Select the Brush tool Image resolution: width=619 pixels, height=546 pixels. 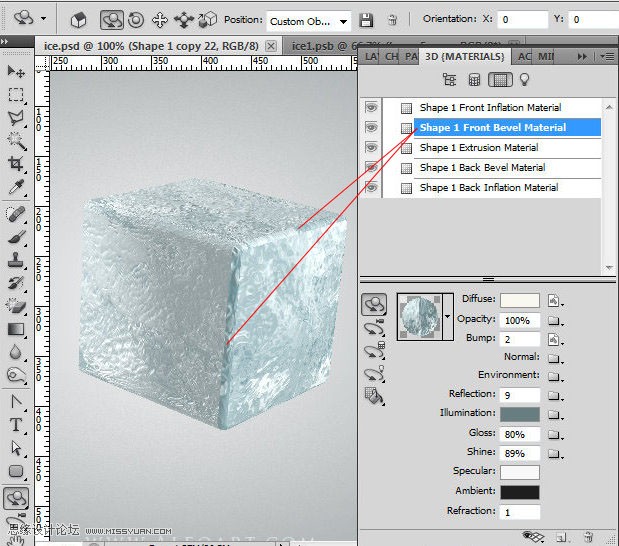click(x=16, y=237)
